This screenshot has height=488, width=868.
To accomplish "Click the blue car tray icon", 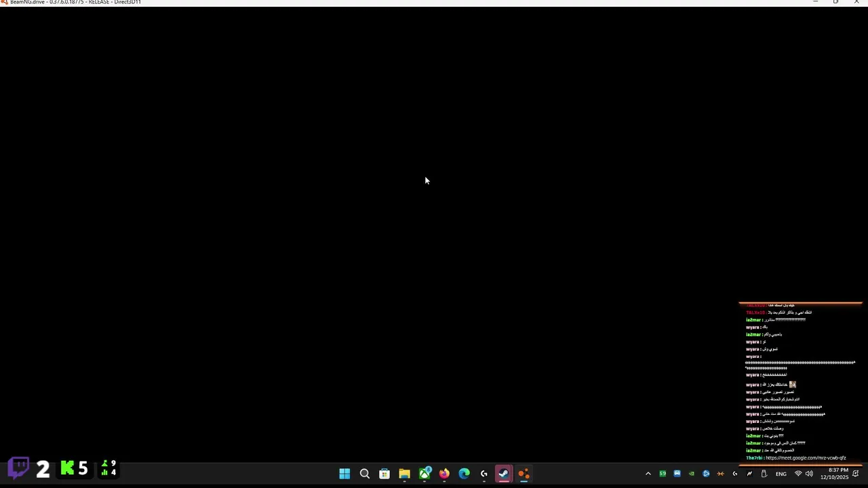I will 677,474.
